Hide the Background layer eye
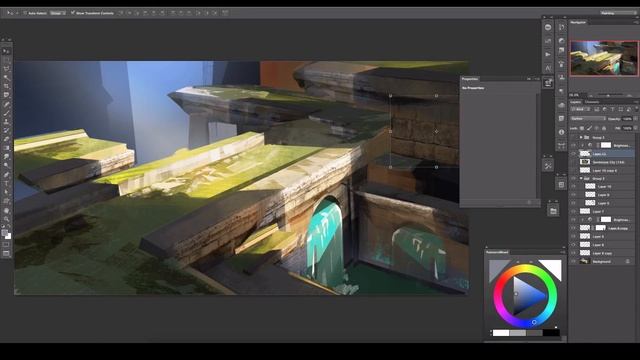 (x=573, y=261)
